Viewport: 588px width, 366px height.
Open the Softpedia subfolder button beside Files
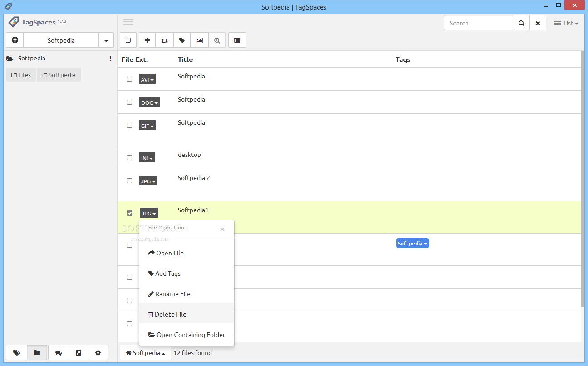(x=59, y=75)
